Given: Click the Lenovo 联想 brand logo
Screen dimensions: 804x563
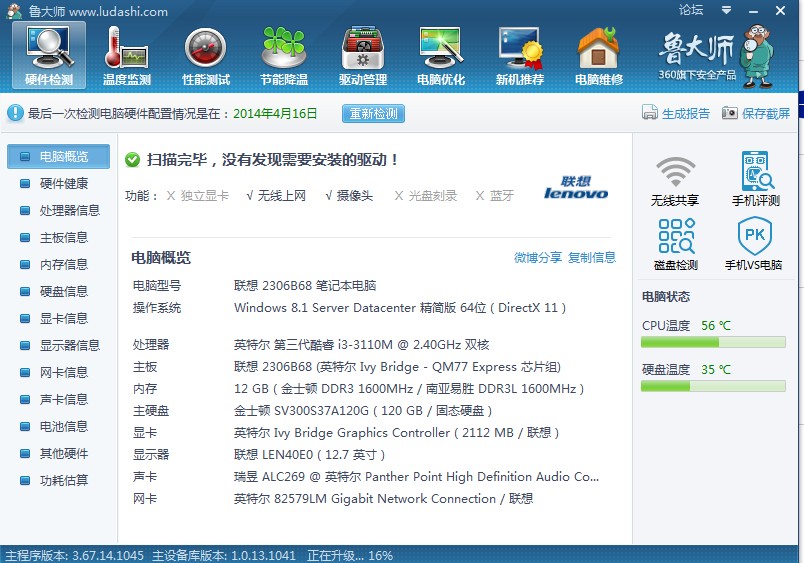Looking at the screenshot, I should tap(576, 188).
